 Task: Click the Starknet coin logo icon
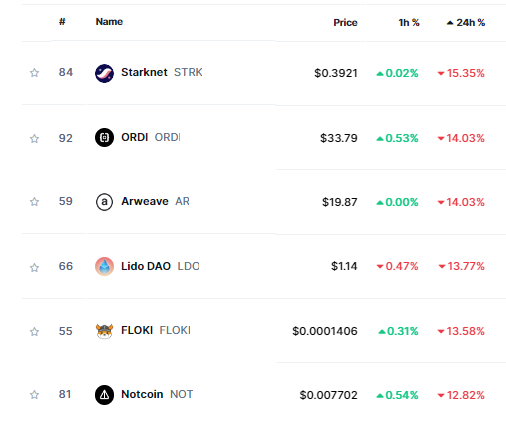tap(104, 73)
